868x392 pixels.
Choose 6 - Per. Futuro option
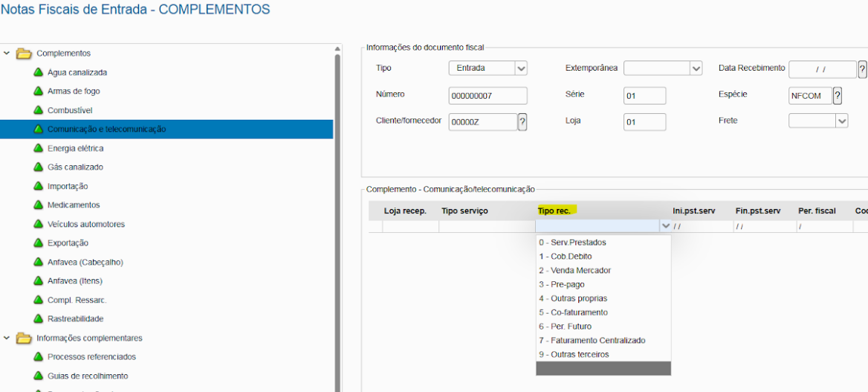(x=603, y=326)
